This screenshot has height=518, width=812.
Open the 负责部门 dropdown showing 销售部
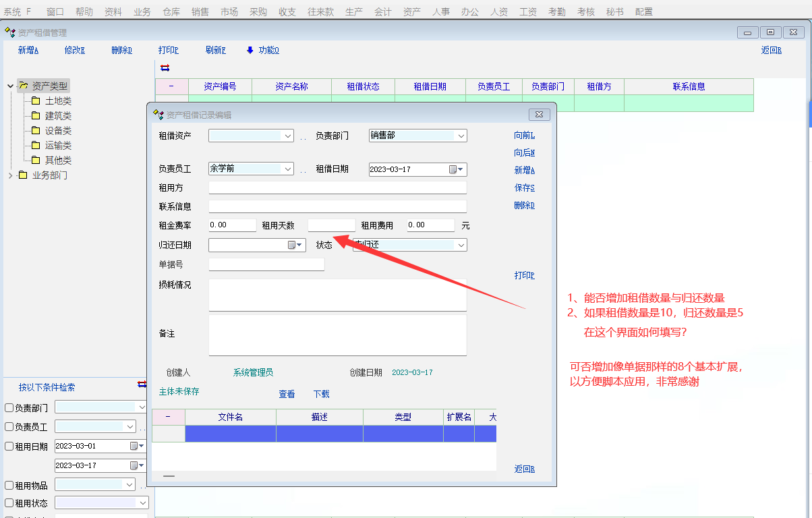pyautogui.click(x=461, y=136)
